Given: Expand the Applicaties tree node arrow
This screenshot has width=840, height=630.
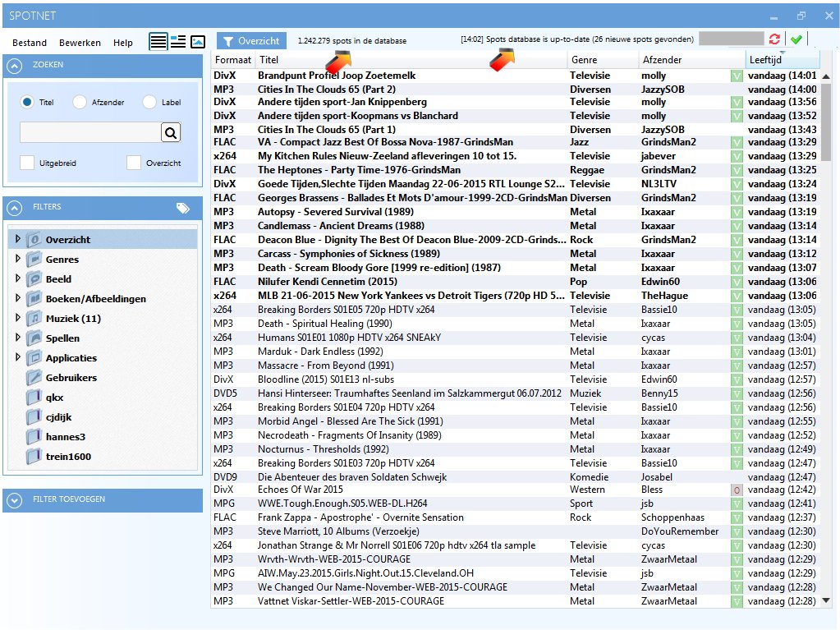Looking at the screenshot, I should click(x=18, y=356).
